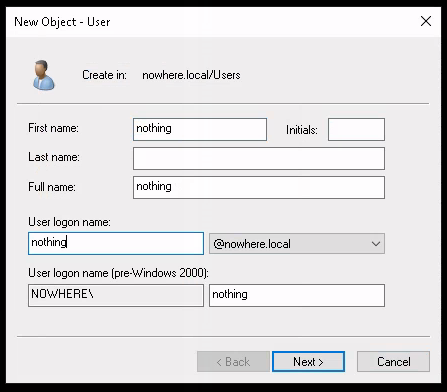Select the Full name field
447x392 pixels.
(259, 187)
